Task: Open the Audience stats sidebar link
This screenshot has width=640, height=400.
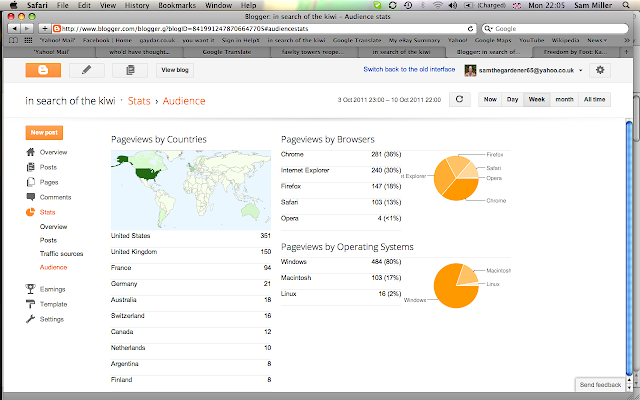Action: (53, 267)
